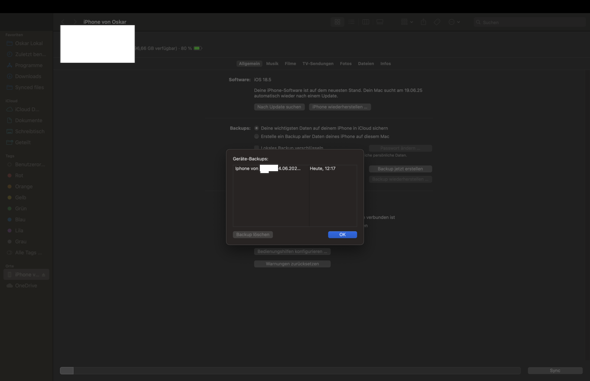Click the storage usage bar
The width and height of the screenshot is (590, 381).
point(290,370)
